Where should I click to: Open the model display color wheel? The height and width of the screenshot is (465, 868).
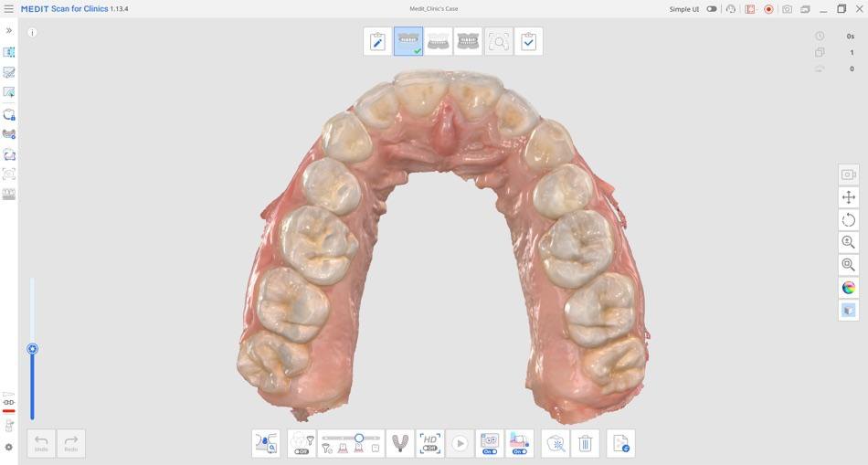point(849,287)
